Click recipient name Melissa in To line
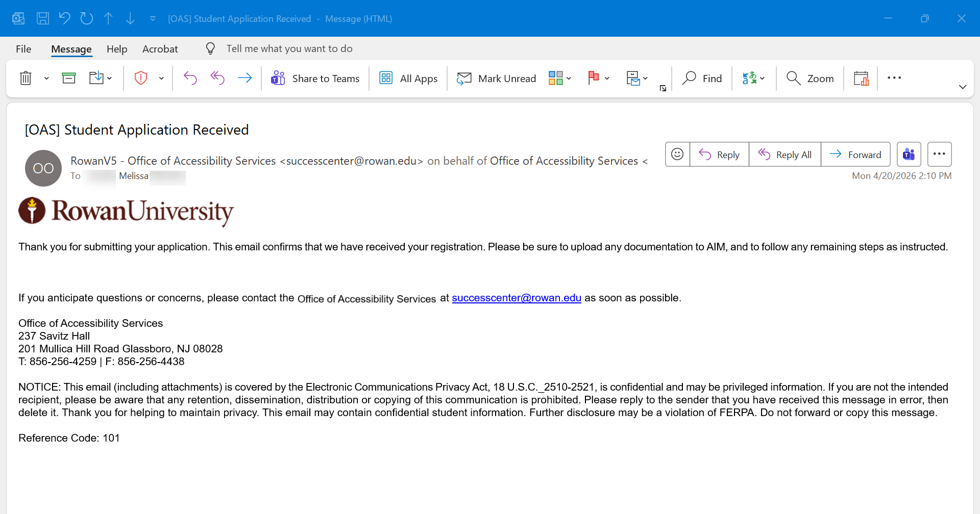The width and height of the screenshot is (980, 514). pyautogui.click(x=134, y=176)
